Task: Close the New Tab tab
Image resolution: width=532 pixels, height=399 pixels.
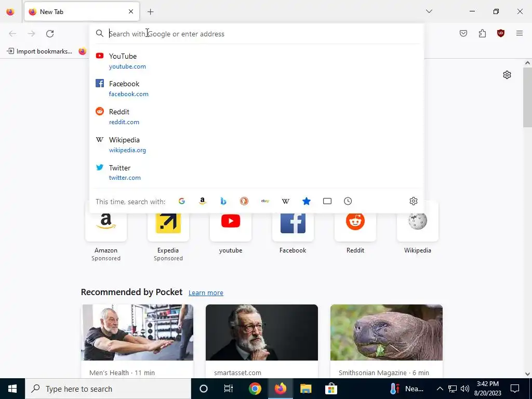Action: pos(131,11)
